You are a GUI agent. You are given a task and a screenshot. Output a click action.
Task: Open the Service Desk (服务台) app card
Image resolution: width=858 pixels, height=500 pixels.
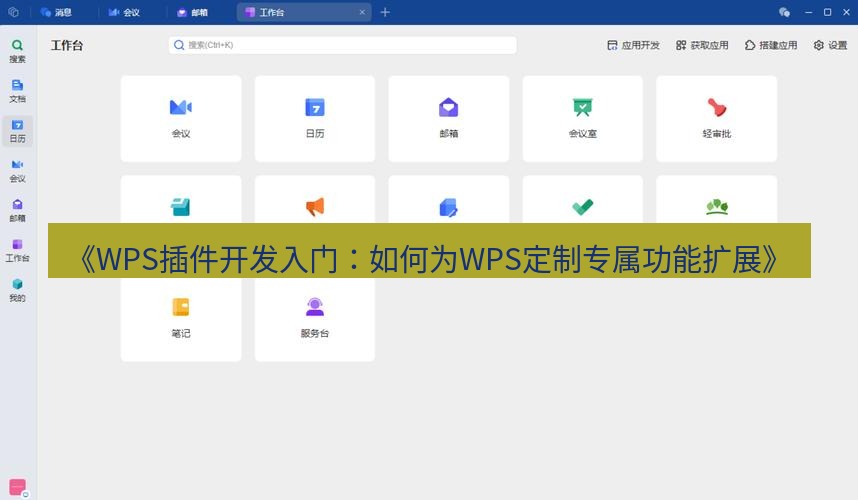[x=315, y=319]
